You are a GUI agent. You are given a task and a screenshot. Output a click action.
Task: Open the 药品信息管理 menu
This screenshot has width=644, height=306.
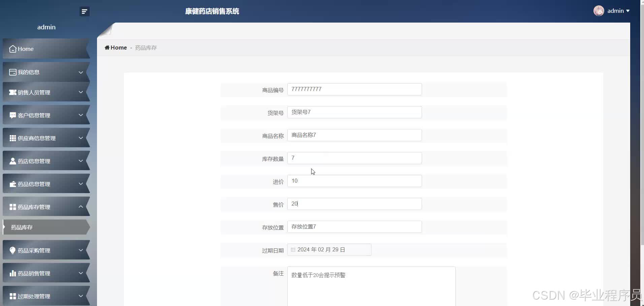pos(46,184)
